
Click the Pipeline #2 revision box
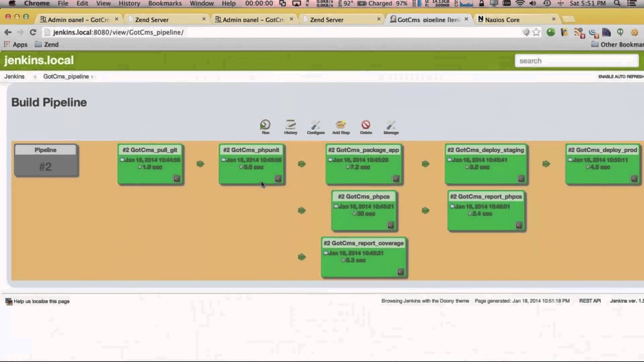click(x=46, y=160)
